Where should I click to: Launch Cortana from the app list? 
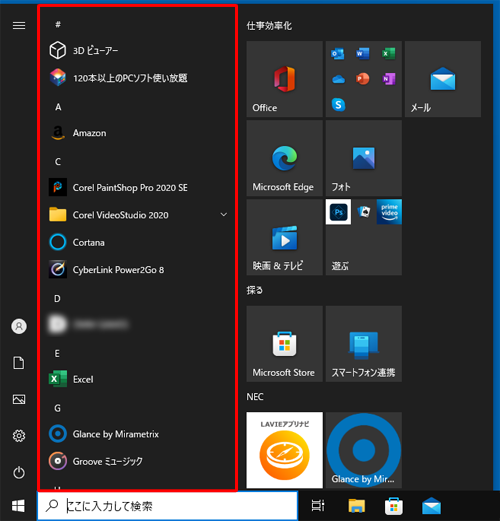pyautogui.click(x=137, y=242)
